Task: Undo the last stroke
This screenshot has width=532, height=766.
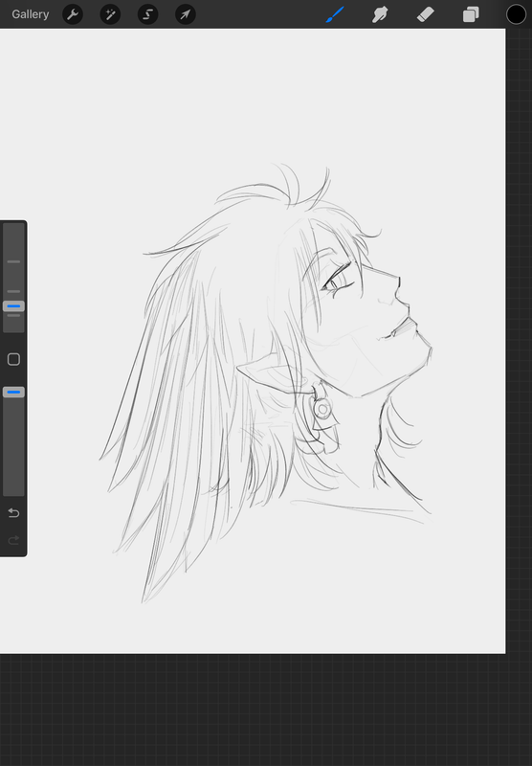Action: [x=13, y=512]
